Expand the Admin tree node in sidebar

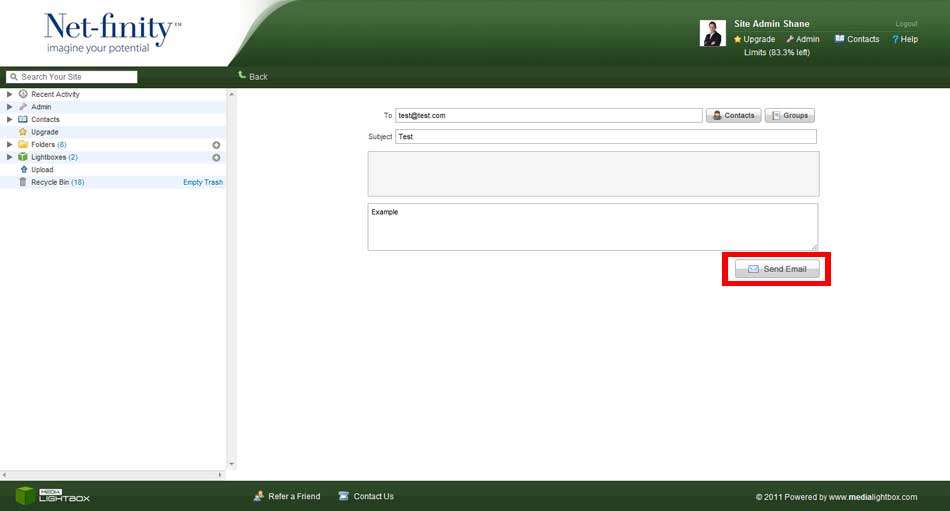(x=10, y=107)
